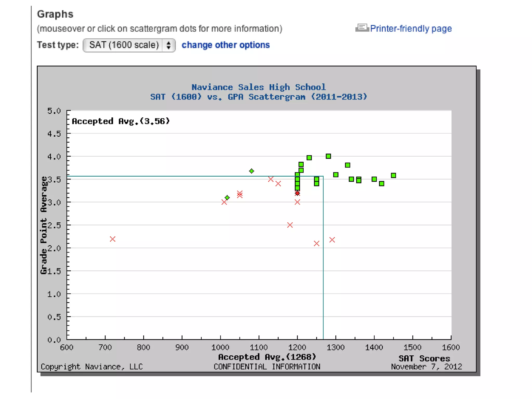Open the Test type SAT dropdown
The image size is (532, 399).
coord(124,45)
